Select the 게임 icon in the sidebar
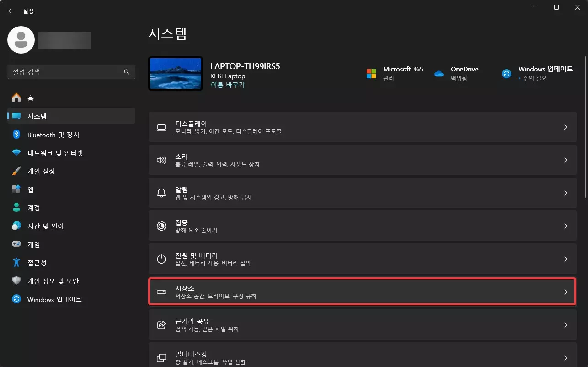The image size is (588, 367). (16, 244)
